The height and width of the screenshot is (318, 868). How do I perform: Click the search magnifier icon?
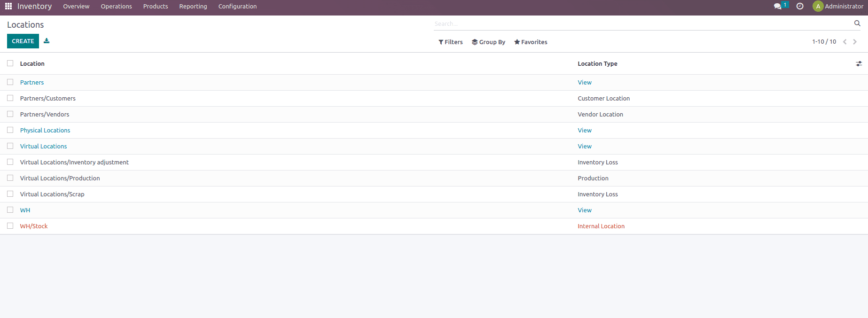point(857,23)
